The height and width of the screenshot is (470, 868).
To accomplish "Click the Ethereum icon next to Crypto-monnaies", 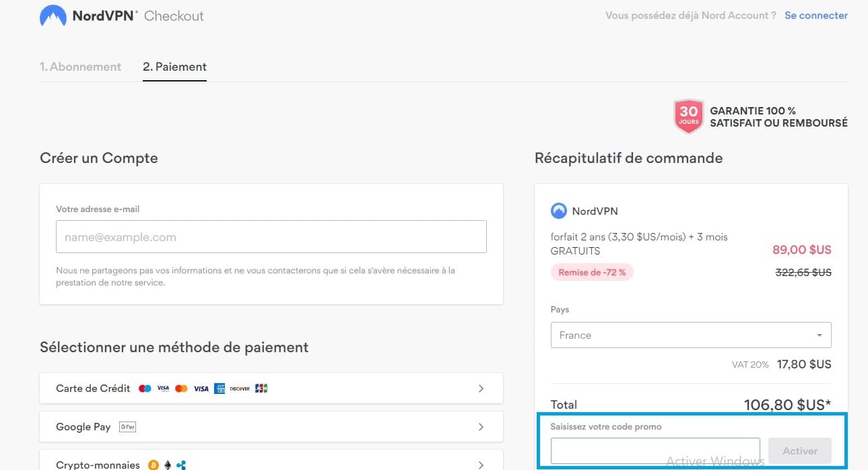I will tap(166, 465).
